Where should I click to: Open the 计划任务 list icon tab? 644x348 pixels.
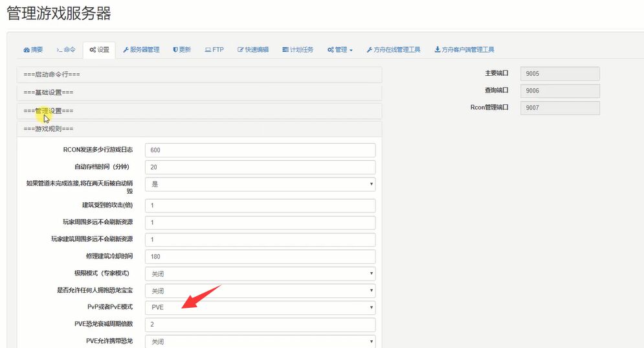coord(285,50)
